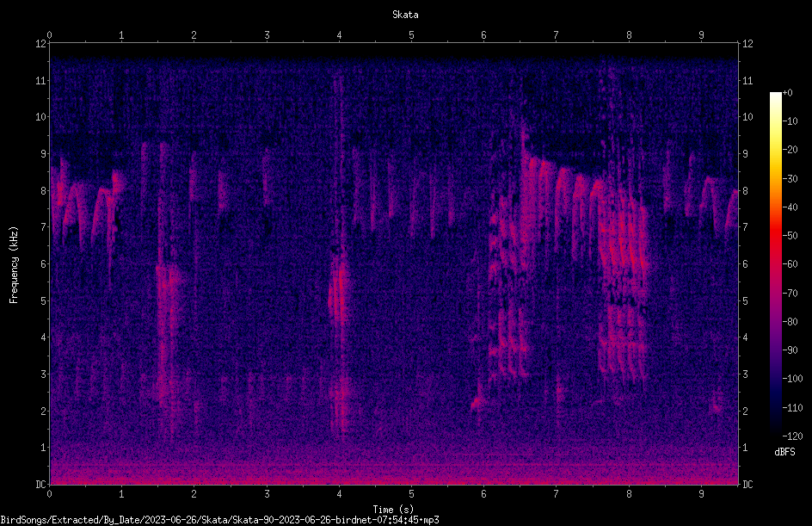Click the "-20" color scale label
This screenshot has width=812, height=526.
click(790, 150)
